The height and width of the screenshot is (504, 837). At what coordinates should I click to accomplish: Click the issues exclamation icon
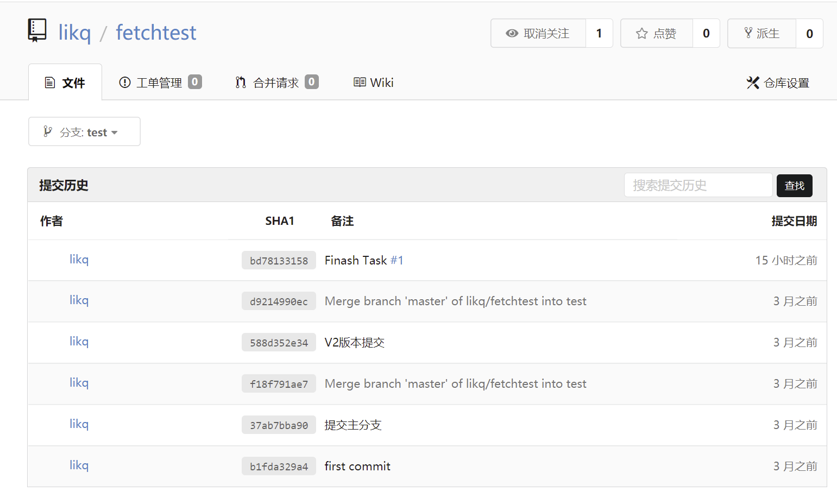coord(125,83)
